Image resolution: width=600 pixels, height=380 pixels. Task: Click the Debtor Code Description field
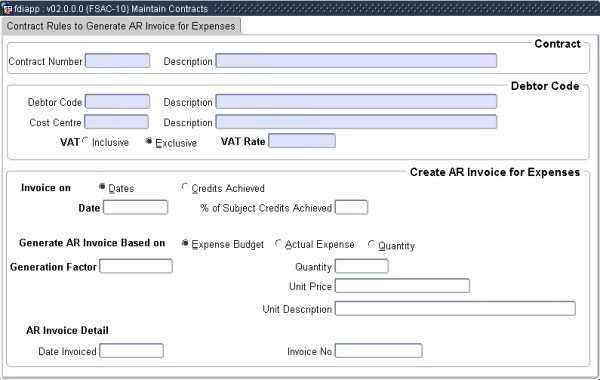tap(356, 102)
